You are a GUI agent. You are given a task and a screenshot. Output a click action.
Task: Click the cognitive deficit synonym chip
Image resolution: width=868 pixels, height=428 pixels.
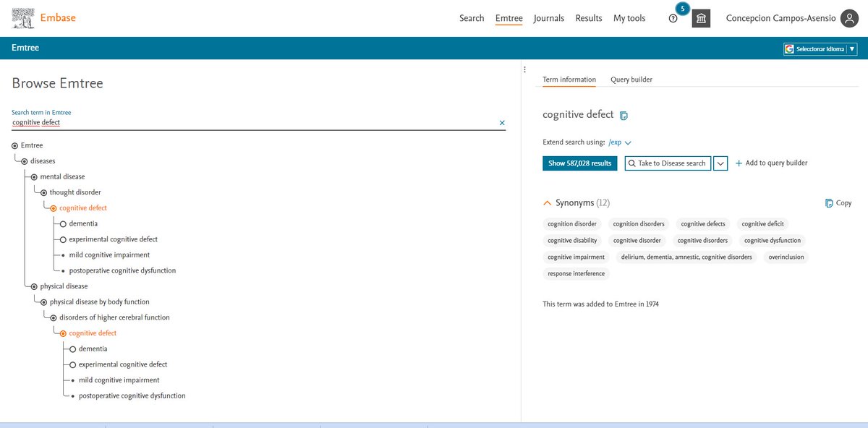pyautogui.click(x=762, y=224)
